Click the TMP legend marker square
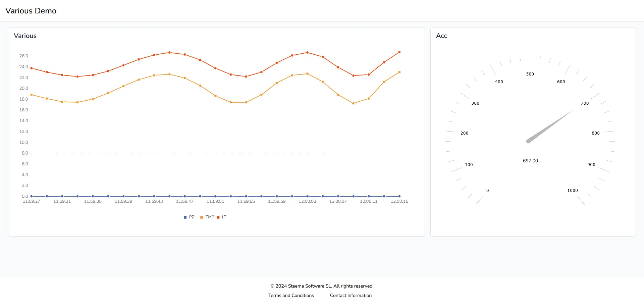 click(x=201, y=217)
